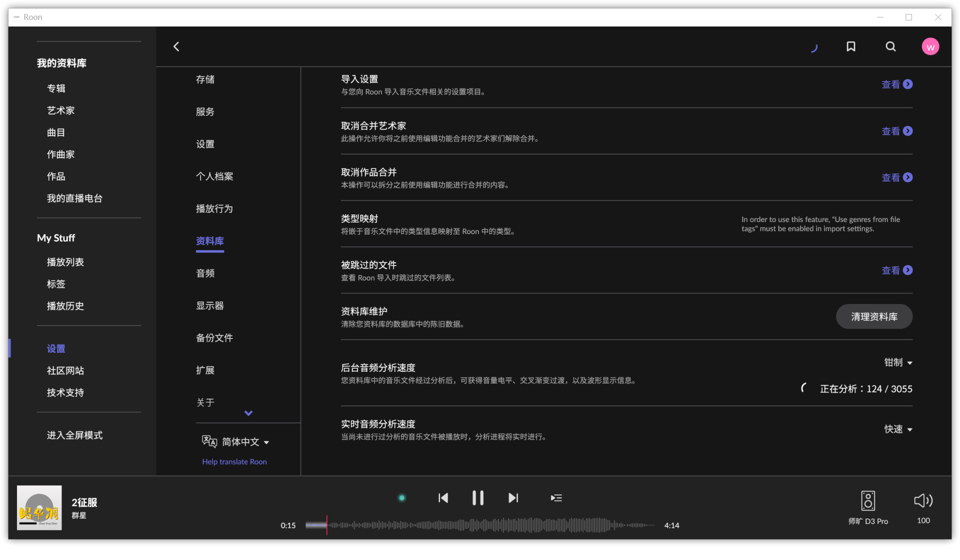
Task: Open the 师旷 D3 Pro zone icon
Action: [868, 500]
